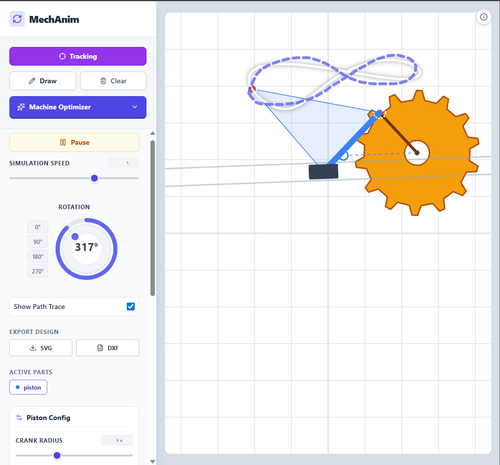Viewport: 500px width, 465px height.
Task: Click the MechAnim logo icon
Action: tap(17, 19)
